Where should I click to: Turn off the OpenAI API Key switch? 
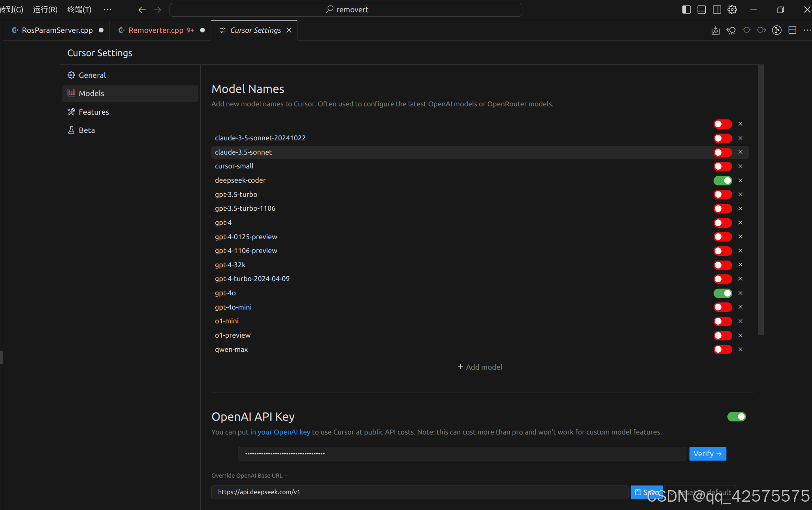736,416
